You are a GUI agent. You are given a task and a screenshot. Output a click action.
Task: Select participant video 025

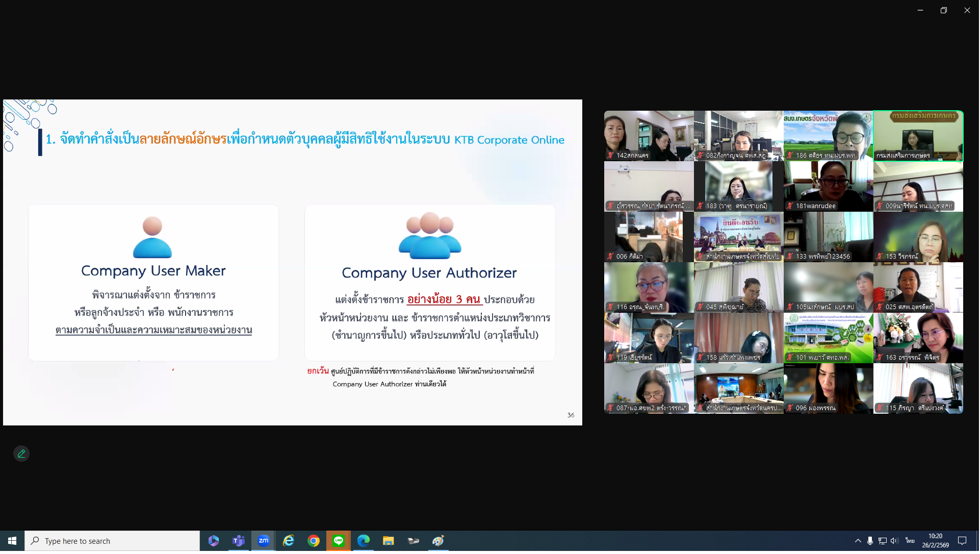[918, 287]
